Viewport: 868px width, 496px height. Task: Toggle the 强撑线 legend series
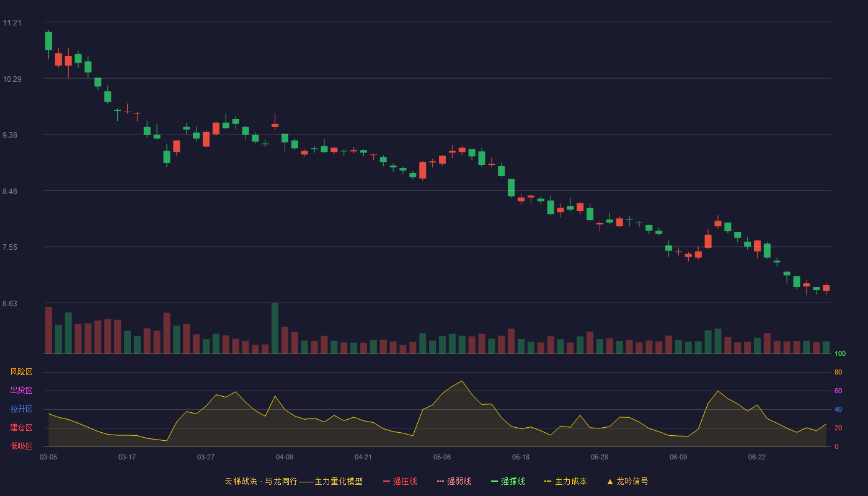coord(508,481)
